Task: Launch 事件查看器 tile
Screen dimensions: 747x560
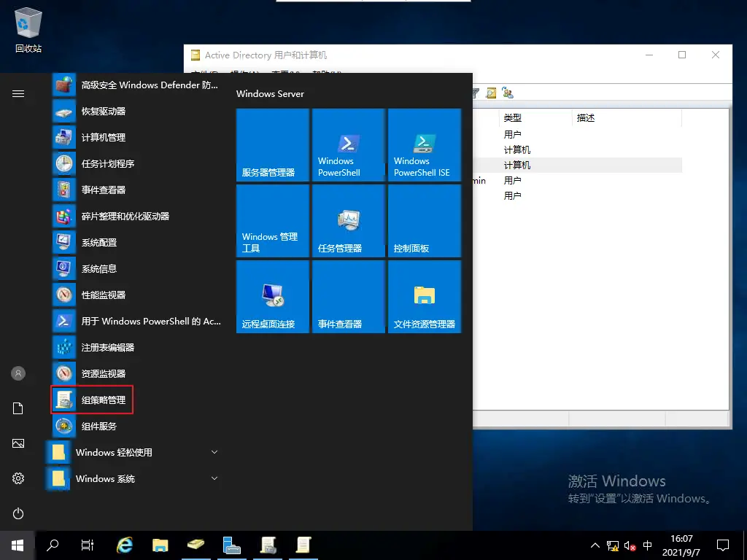Action: pos(348,296)
